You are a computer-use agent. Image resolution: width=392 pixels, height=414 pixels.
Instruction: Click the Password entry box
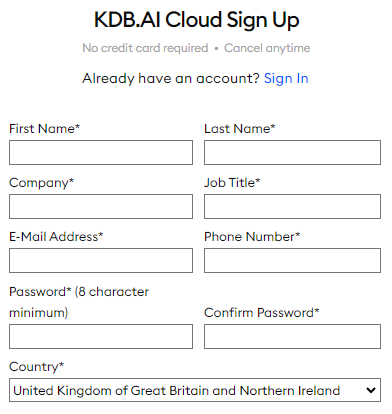point(101,336)
